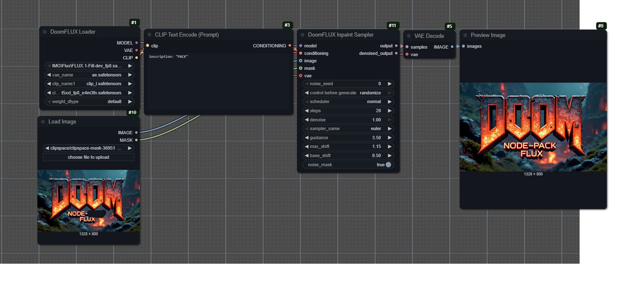The width and height of the screenshot is (644, 293).
Task: Click the denoised_output socket on Inpaint Sampler
Action: point(396,53)
